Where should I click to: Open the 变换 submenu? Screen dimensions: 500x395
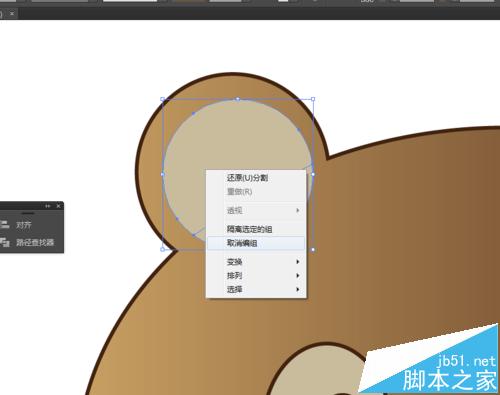tap(256, 262)
